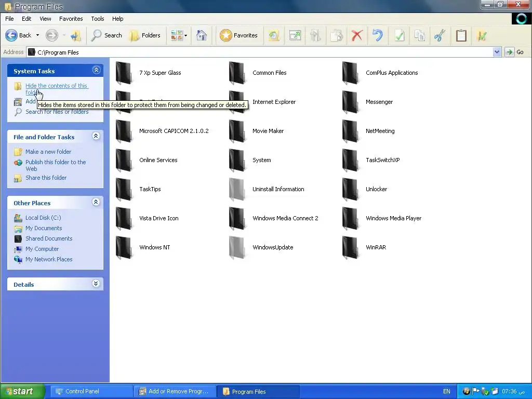532x399 pixels.
Task: Click the blue Undo arrow icon
Action: coord(378,35)
